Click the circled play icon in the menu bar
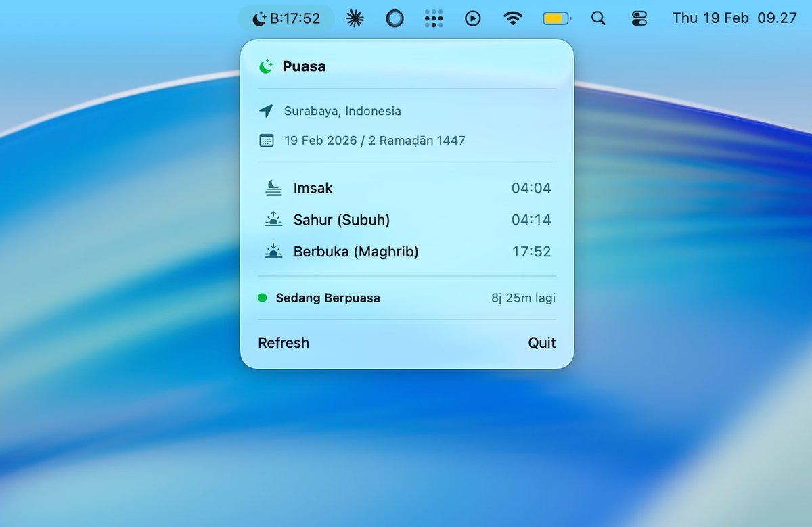The image size is (812, 527). pyautogui.click(x=473, y=18)
